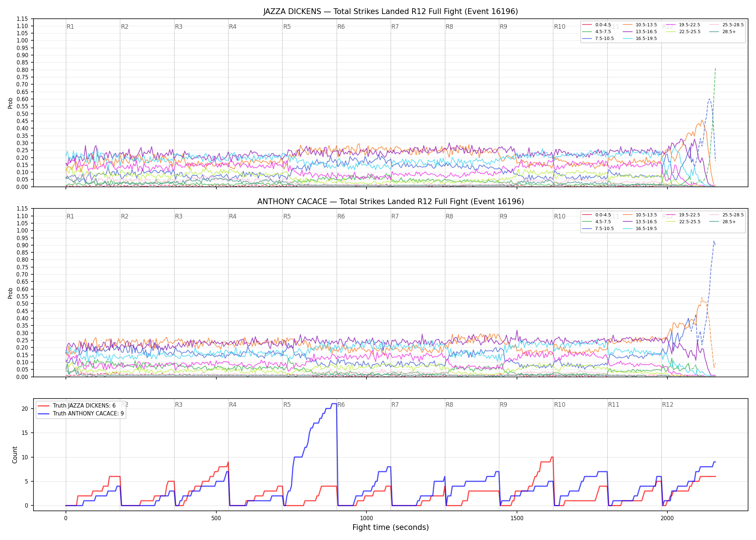Click the 16.5-19.5 legend label in Cacace chart

[646, 229]
